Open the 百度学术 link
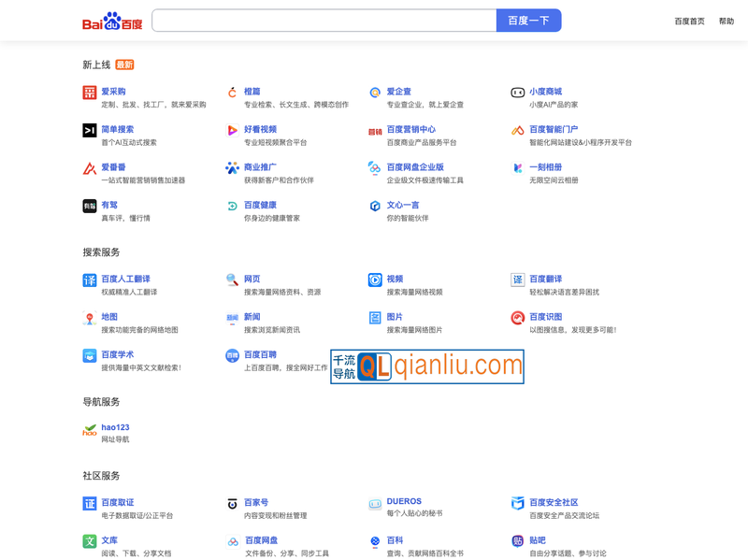The image size is (748, 560). 118,354
